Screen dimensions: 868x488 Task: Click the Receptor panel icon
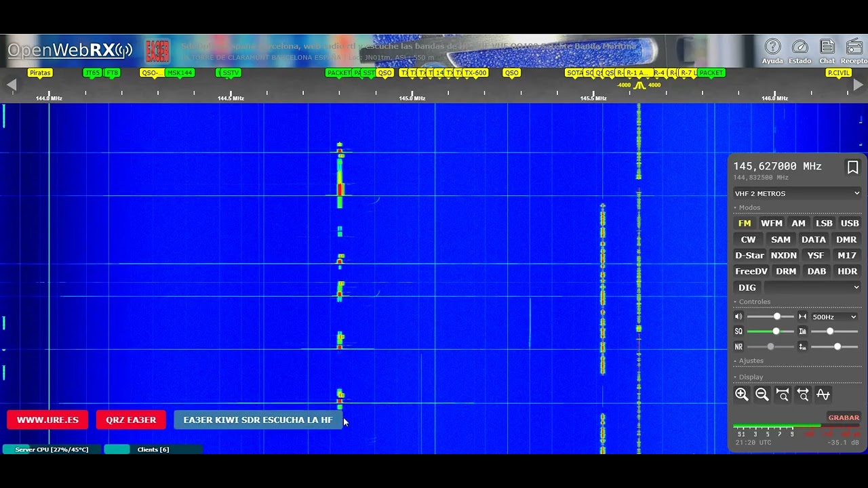pyautogui.click(x=854, y=52)
